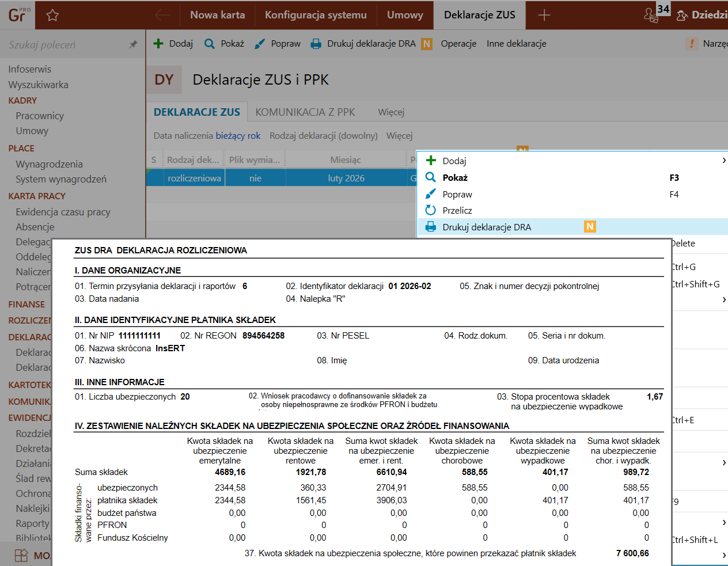
Task: Open a new tab with plus button
Action: [544, 15]
